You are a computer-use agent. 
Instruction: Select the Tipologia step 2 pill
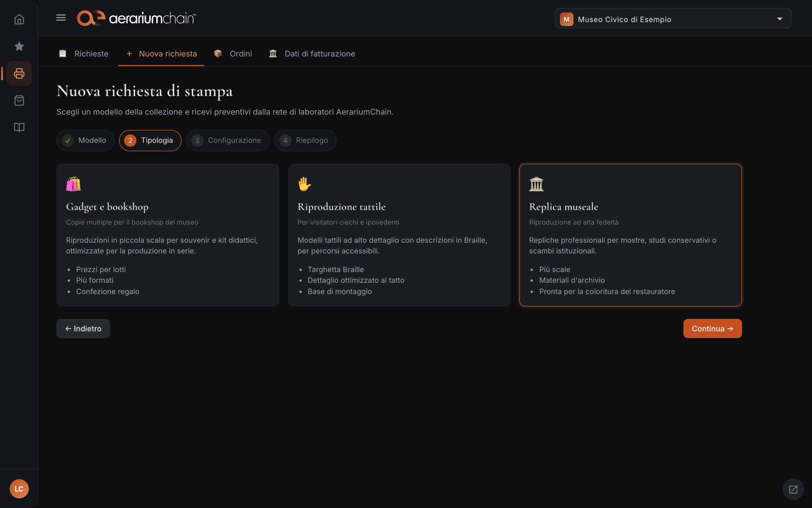click(x=150, y=141)
